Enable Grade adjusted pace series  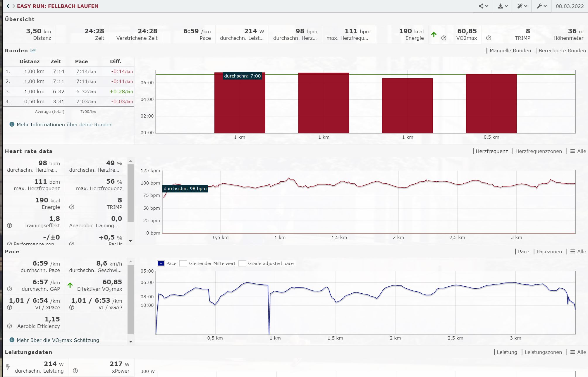(242, 263)
